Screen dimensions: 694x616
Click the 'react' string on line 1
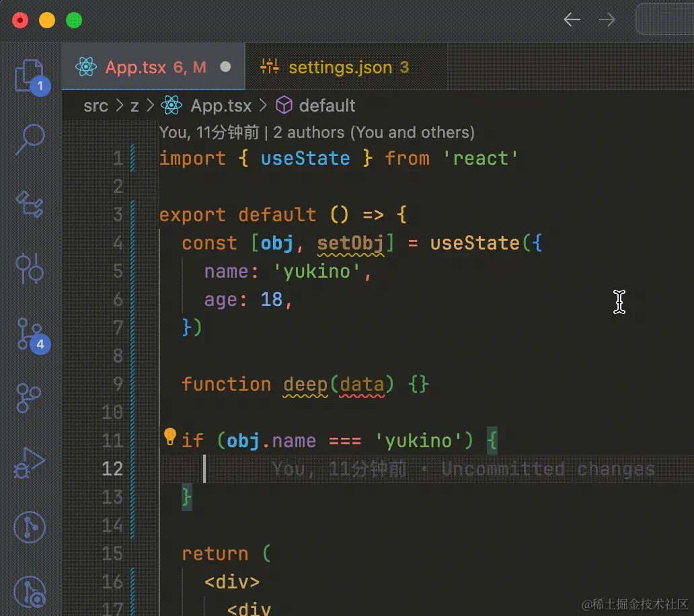click(480, 159)
